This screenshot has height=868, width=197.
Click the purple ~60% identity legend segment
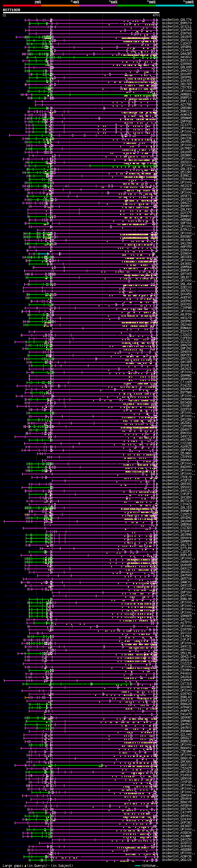click(99, 6)
